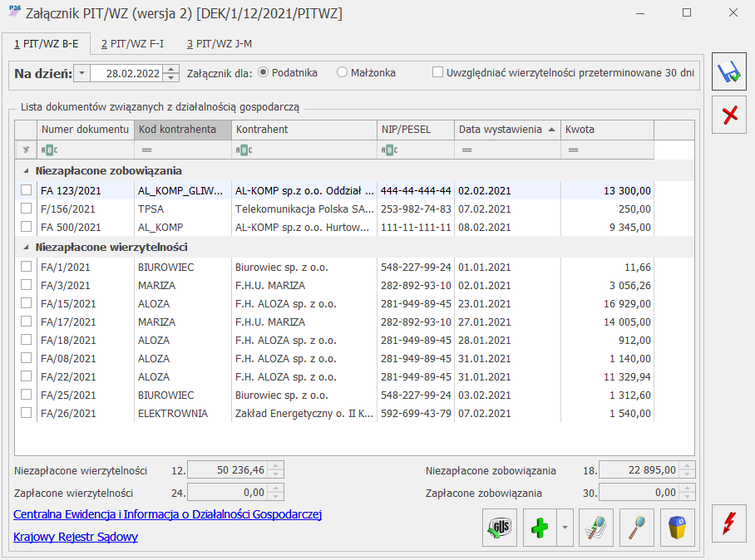
Task: Click the Zapłacone wierzytelności value field
Action: point(228,492)
